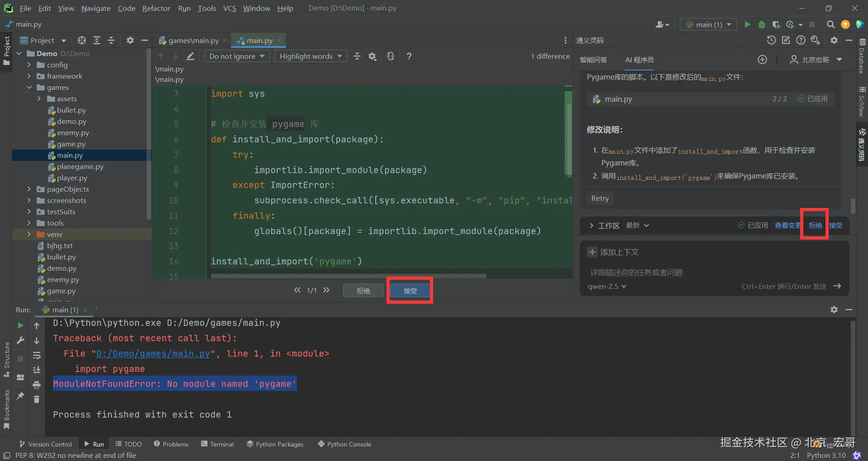Click the Project tree vertical scrollbar
Viewport: 868px width, 461px height.
point(149,134)
